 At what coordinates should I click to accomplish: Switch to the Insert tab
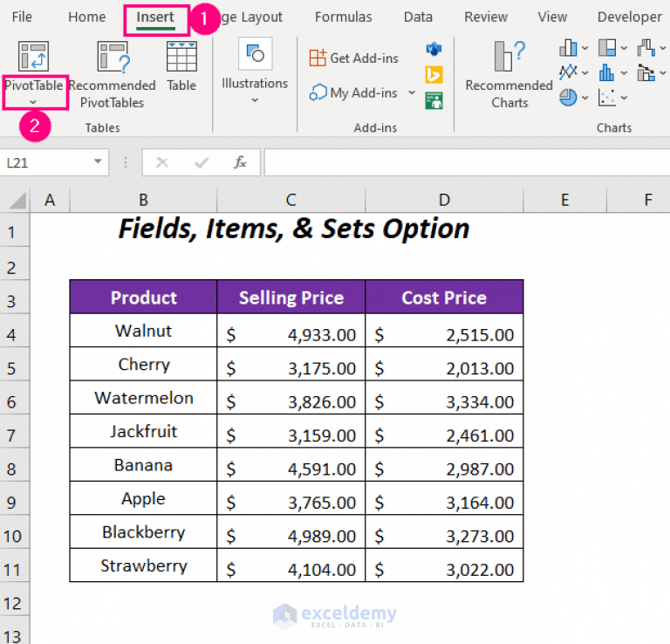[x=155, y=17]
